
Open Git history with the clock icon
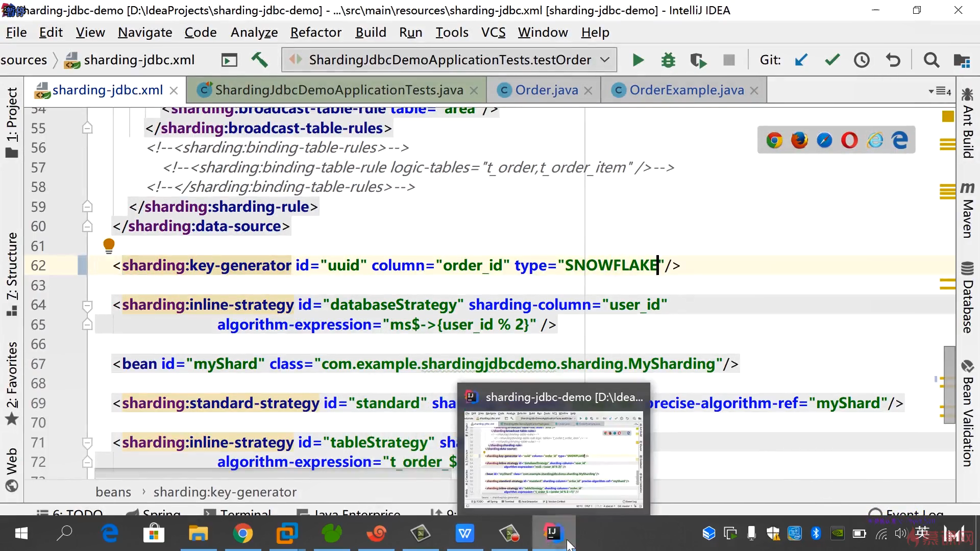(x=862, y=60)
